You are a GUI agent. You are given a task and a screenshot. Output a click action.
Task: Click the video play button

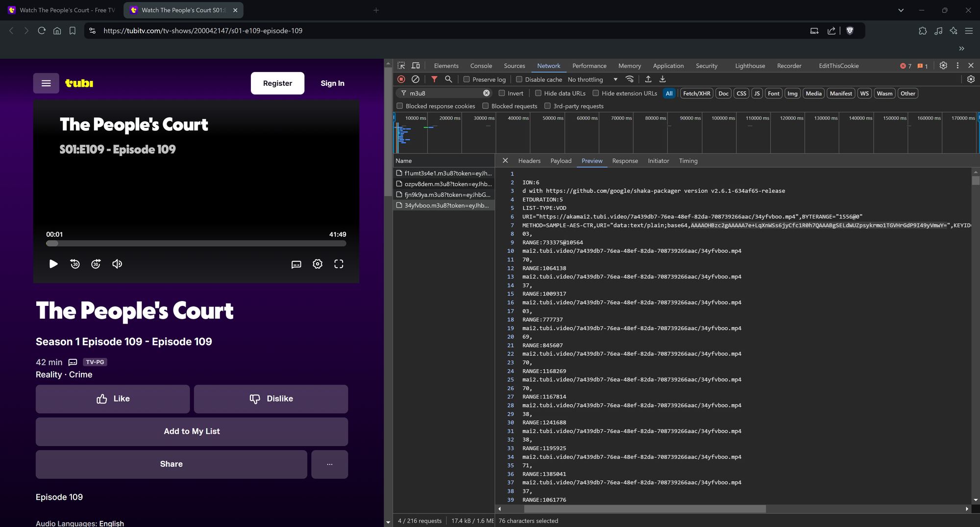tap(53, 264)
